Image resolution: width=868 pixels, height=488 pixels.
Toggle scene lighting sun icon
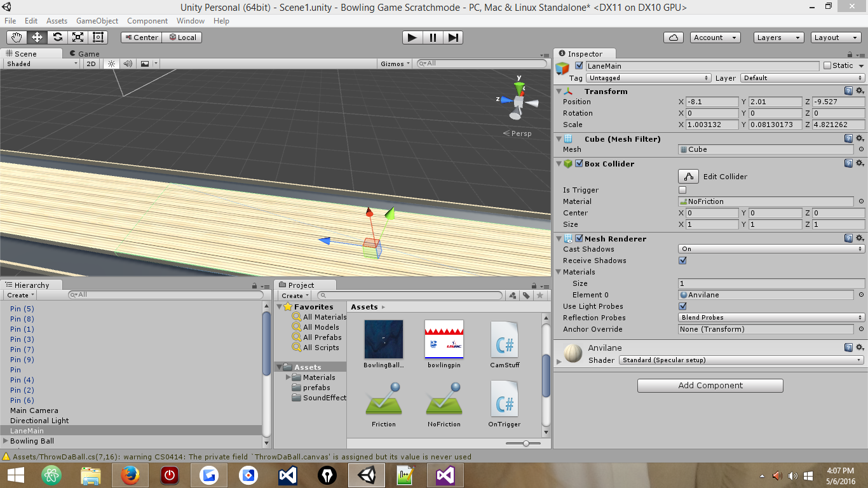[111, 64]
